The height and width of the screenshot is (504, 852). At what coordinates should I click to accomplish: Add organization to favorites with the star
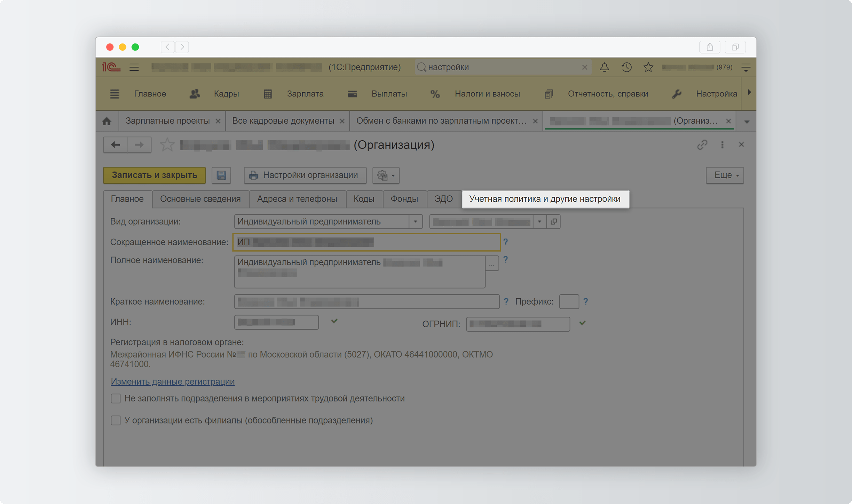point(167,145)
